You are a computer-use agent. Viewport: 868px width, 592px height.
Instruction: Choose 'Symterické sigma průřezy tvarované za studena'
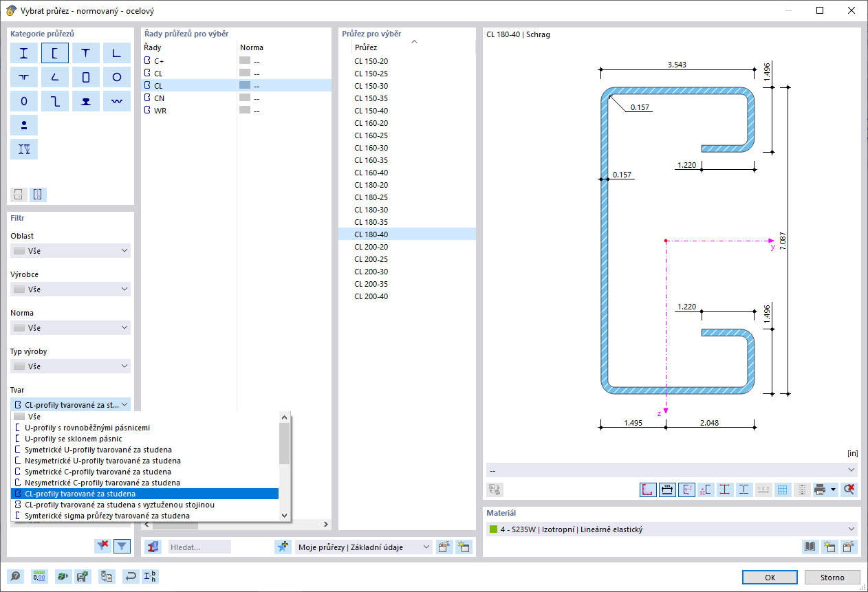tap(145, 516)
